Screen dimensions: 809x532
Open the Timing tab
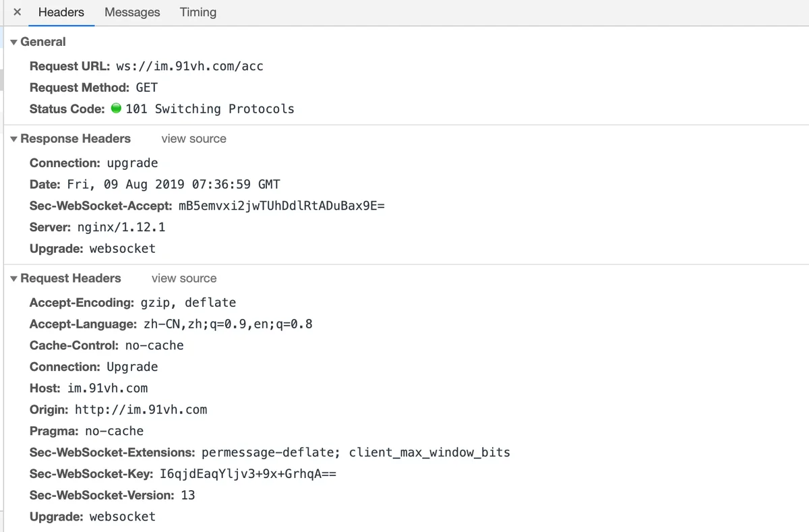[198, 12]
